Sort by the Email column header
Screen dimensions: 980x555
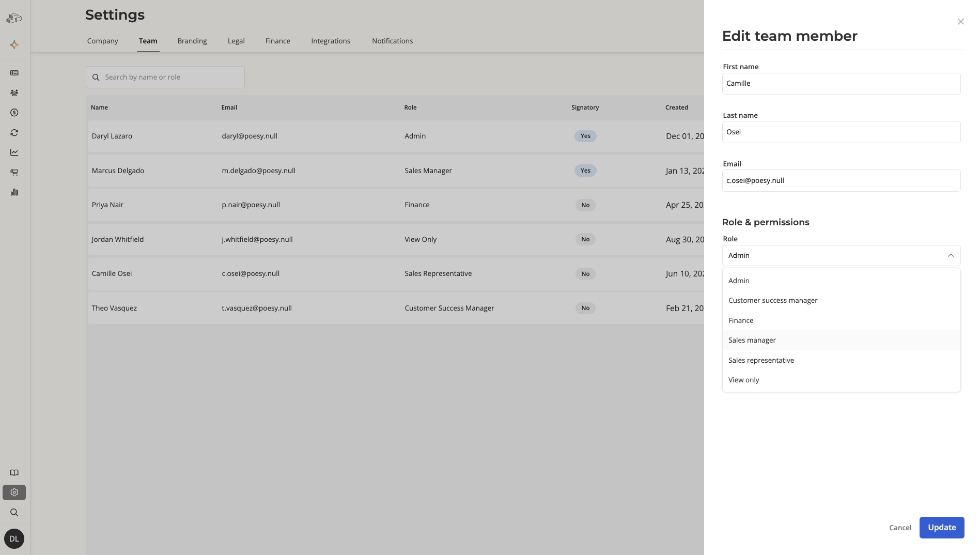point(229,107)
